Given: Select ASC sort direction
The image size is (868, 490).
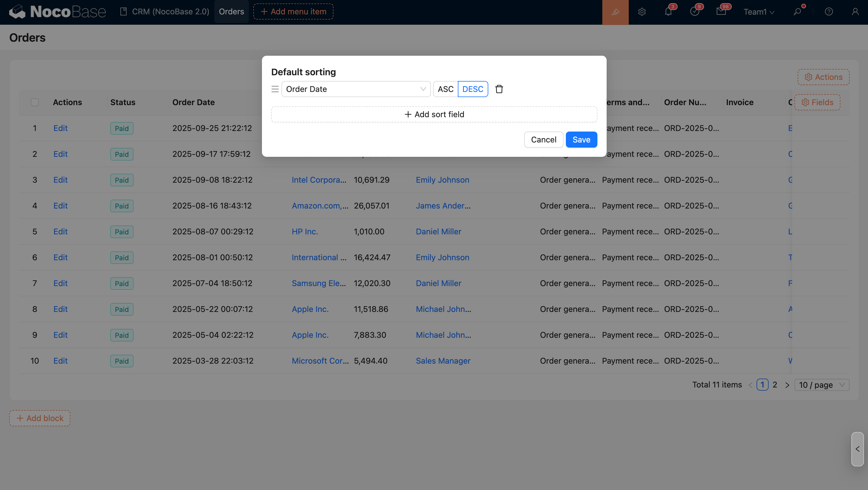Looking at the screenshot, I should [x=445, y=89].
